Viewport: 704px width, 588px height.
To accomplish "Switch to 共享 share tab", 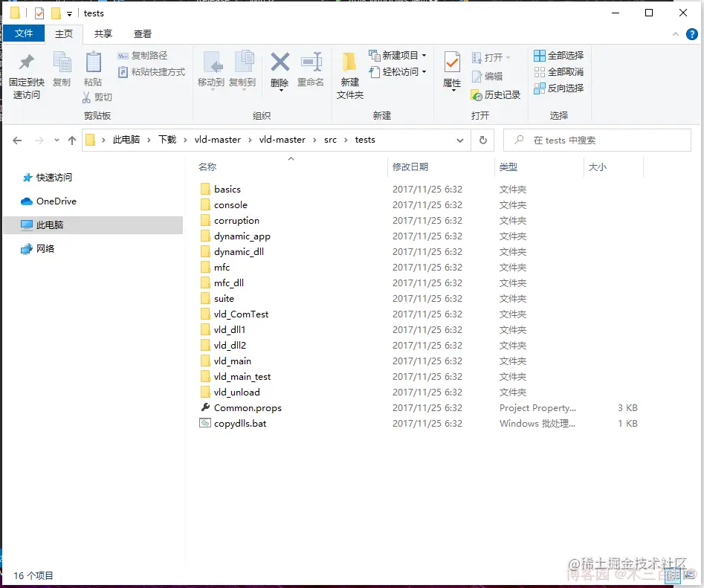I will [x=103, y=34].
